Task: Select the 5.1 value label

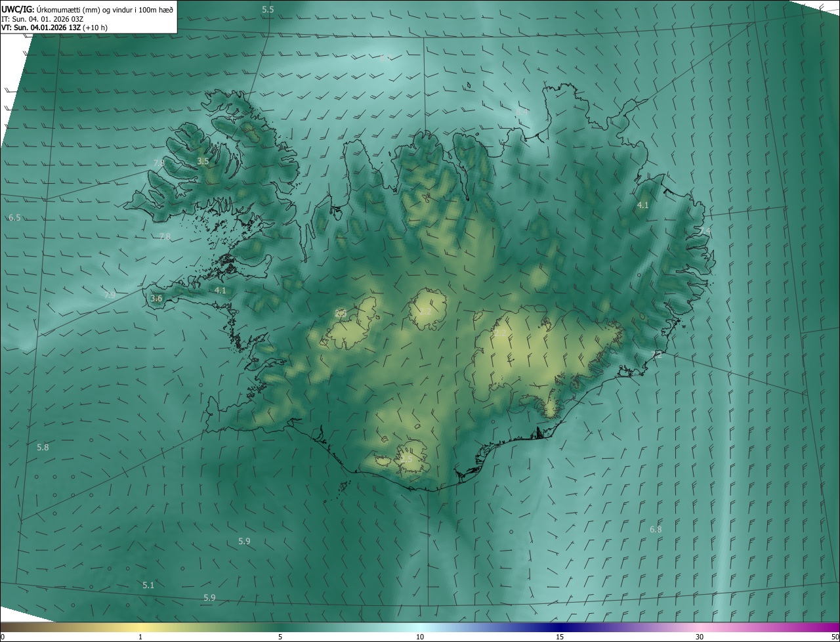Action: [148, 585]
